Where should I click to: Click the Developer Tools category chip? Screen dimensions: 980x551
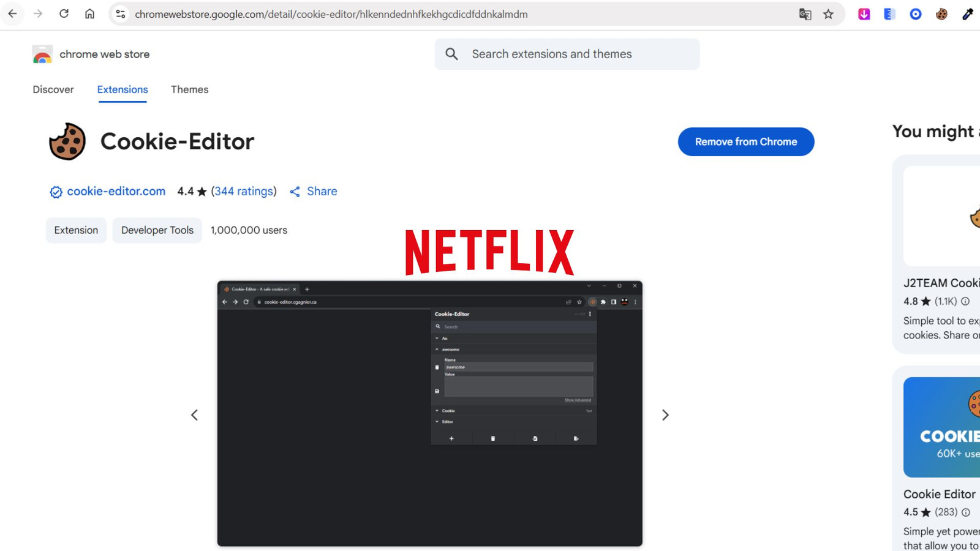[157, 230]
